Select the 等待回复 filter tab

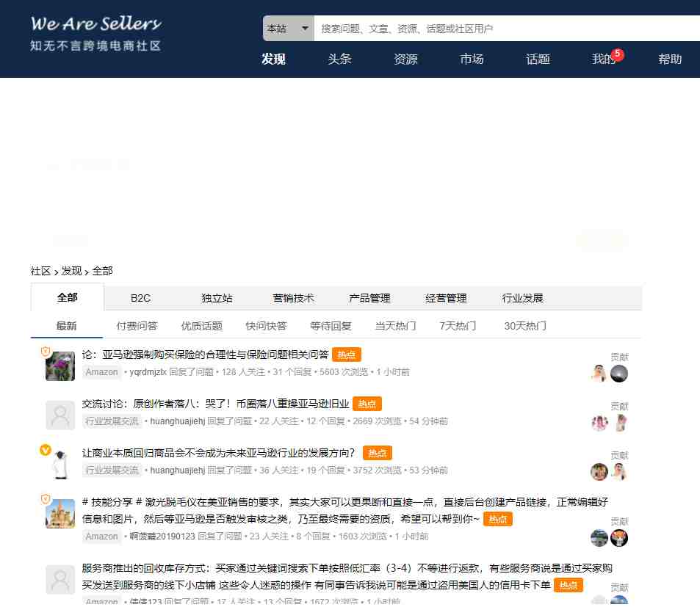click(331, 326)
